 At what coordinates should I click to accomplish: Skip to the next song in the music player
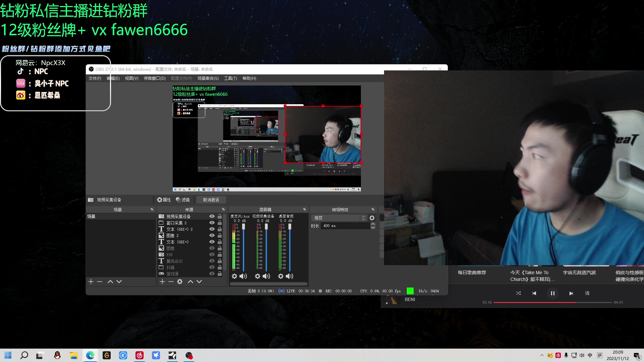[571, 293]
